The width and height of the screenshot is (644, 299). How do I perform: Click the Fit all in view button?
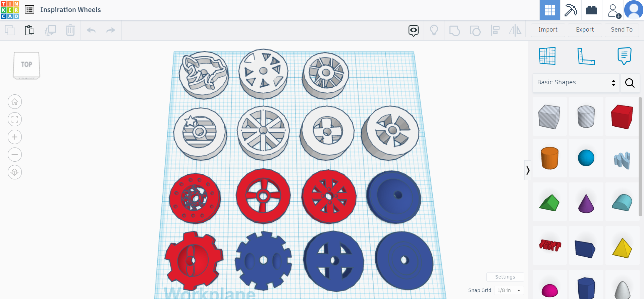[15, 119]
